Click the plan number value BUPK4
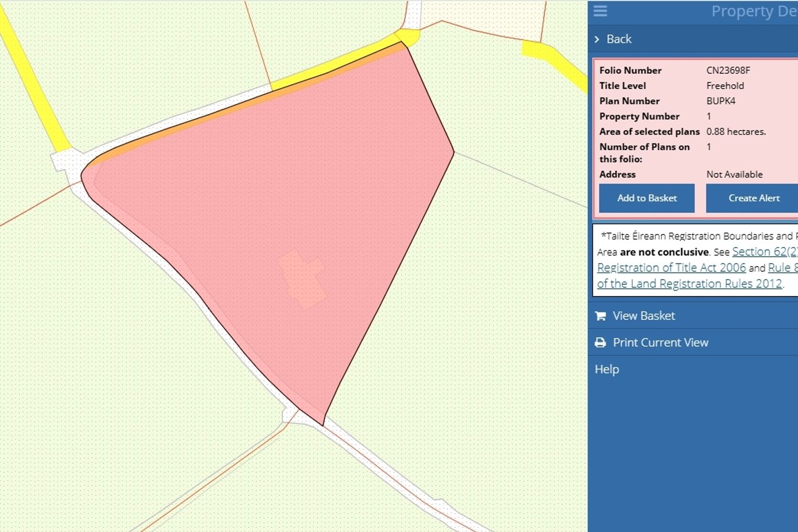Screen dimensions: 798x532 [x=720, y=101]
